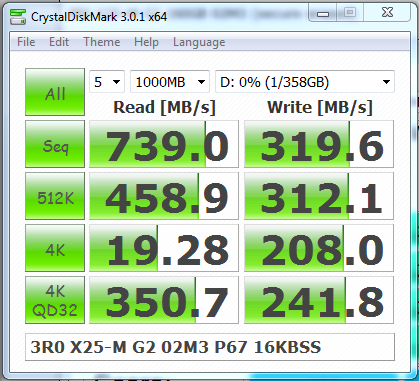Viewport: 419px width, 381px height.
Task: Minimize the CrystalDiskMark window
Action: [323, 13]
